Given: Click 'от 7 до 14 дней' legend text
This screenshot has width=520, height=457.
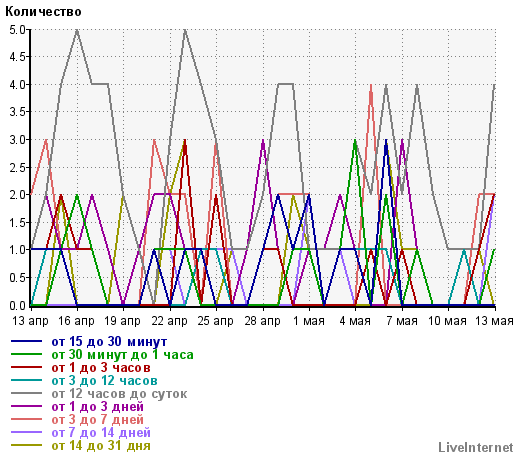Looking at the screenshot, I should pos(101,433).
